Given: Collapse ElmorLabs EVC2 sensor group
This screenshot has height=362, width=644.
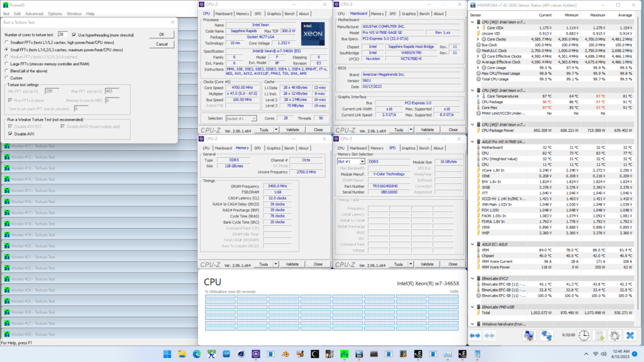Looking at the screenshot, I should click(472, 278).
